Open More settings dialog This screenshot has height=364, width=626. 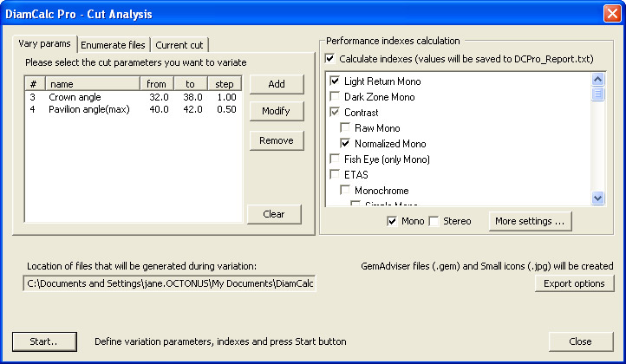pyautogui.click(x=530, y=222)
